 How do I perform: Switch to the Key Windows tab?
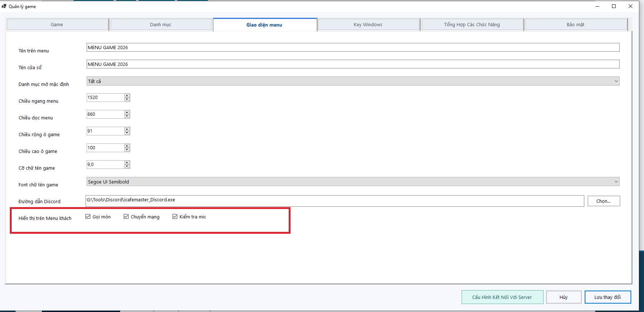[x=368, y=24]
